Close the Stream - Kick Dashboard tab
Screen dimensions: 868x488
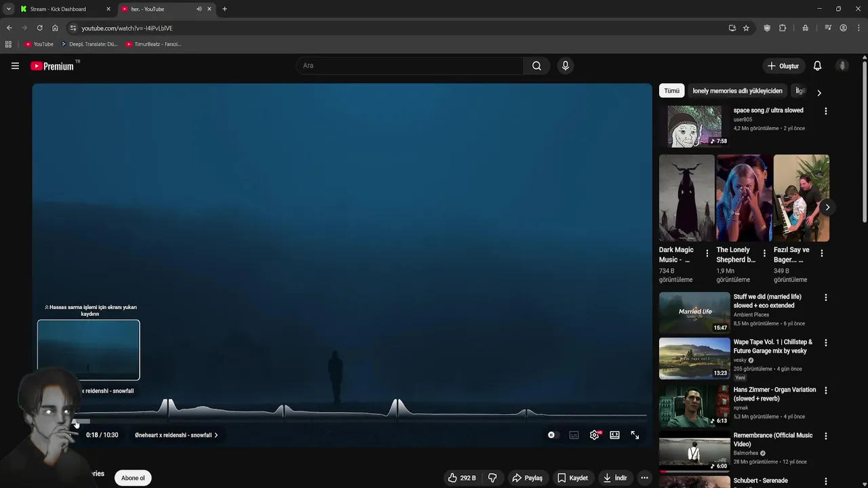tap(108, 9)
